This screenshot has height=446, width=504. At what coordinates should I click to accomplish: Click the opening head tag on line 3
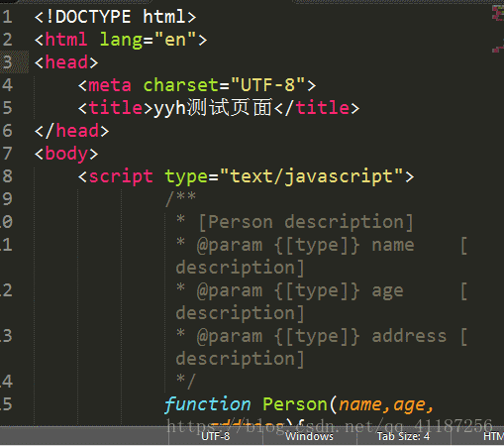tap(66, 62)
